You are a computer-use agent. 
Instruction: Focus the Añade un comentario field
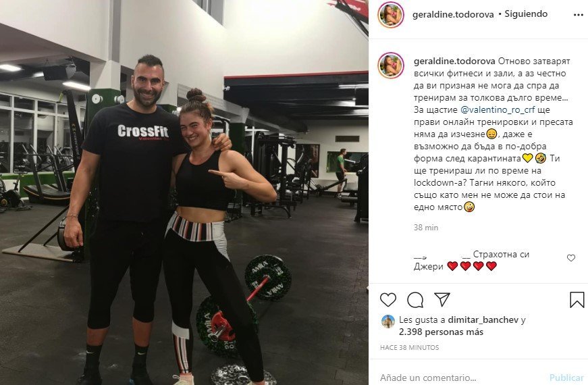(x=461, y=377)
